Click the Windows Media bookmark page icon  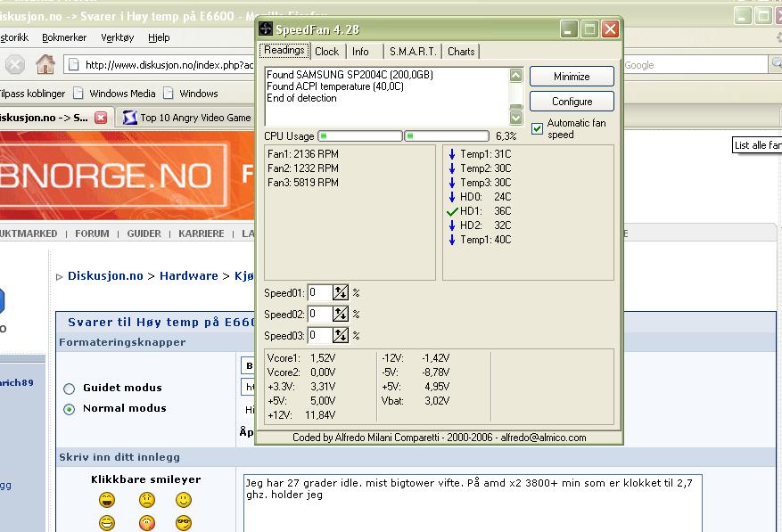click(78, 94)
